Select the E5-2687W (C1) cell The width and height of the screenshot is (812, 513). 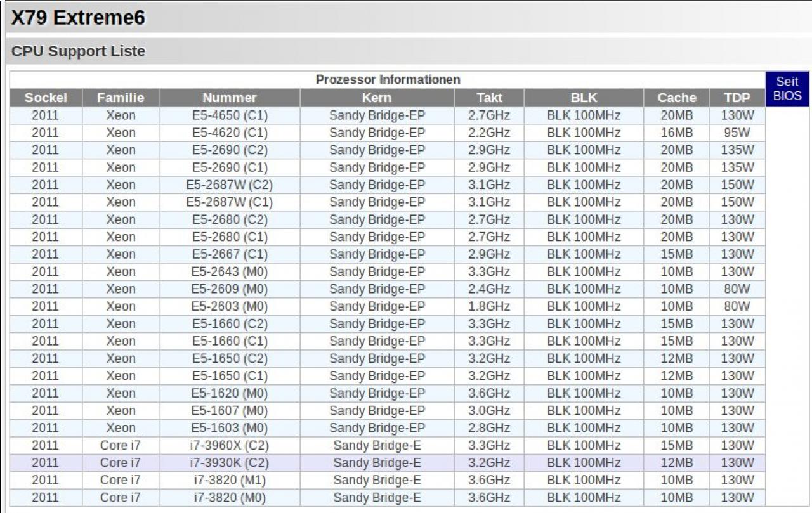(x=230, y=202)
